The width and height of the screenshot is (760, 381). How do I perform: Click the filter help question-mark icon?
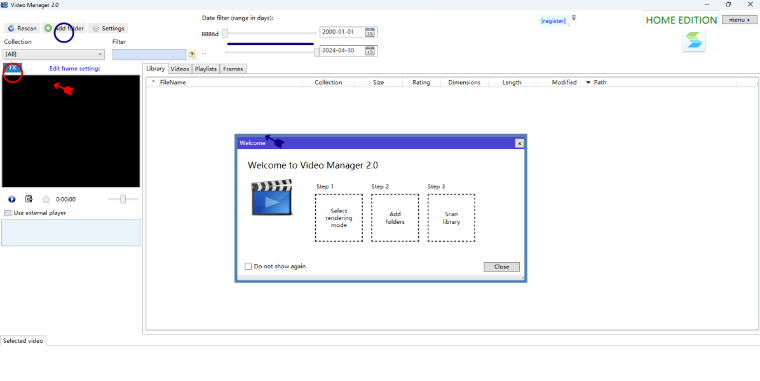pos(192,55)
